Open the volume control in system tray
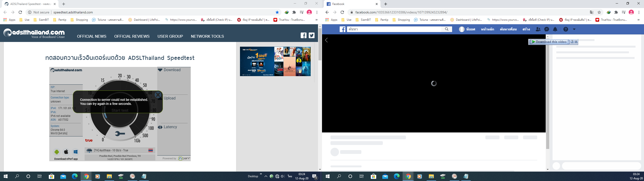Viewport: 644px width, 181px height. pyautogui.click(x=283, y=176)
